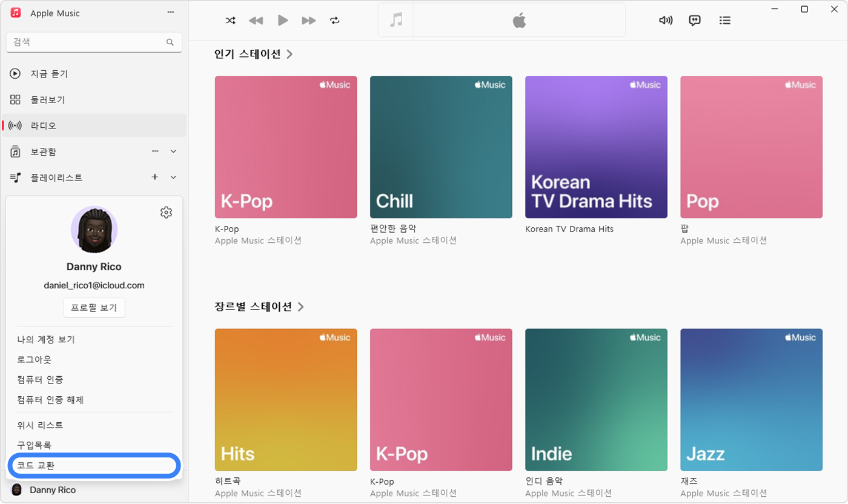Screen dimensions: 848x504
Task: Click the 프로필 보기 button
Action: [x=94, y=308]
